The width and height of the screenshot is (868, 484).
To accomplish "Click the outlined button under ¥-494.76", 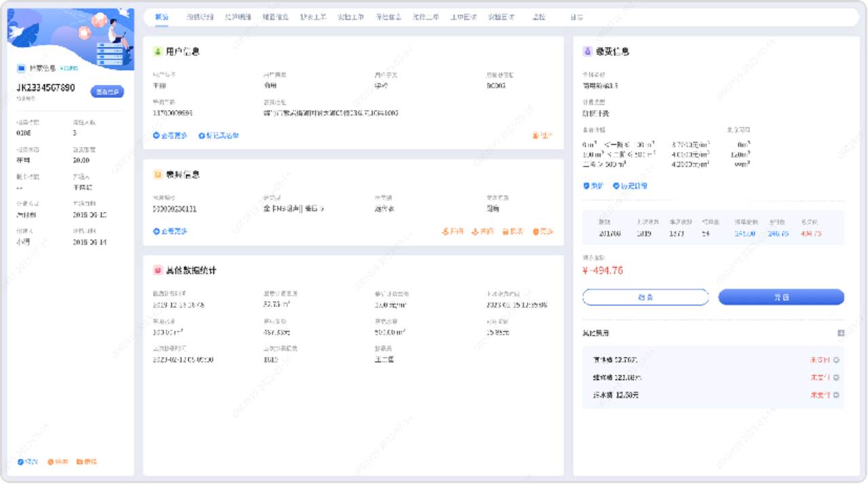I will [x=645, y=297].
